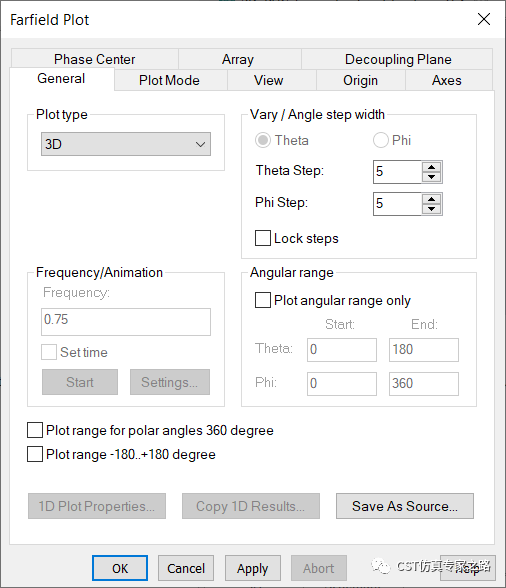Image resolution: width=506 pixels, height=588 pixels.
Task: Enable Plot range for polar angles 360 degree
Action: coord(35,430)
